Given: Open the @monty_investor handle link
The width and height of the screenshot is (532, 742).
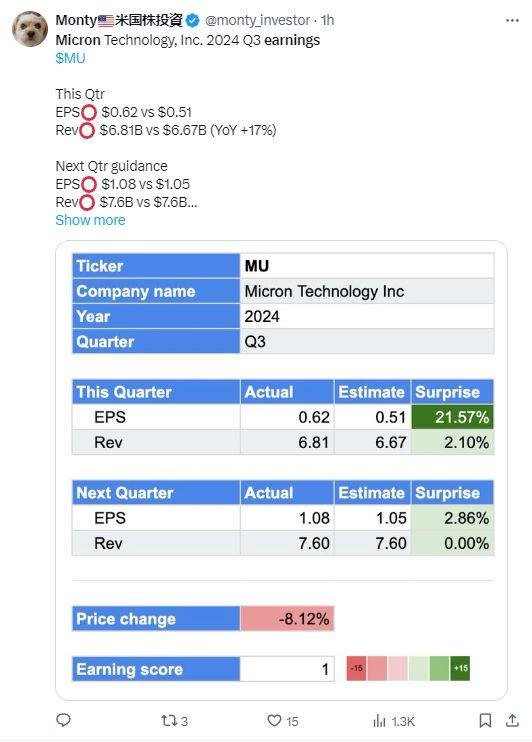Looking at the screenshot, I should (x=257, y=20).
